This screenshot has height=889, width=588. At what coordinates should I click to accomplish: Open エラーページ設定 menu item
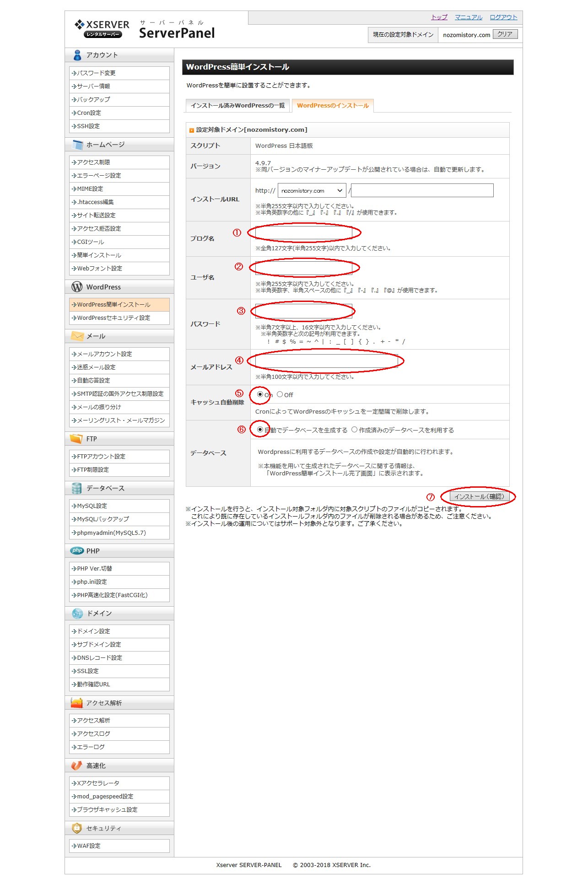pyautogui.click(x=119, y=175)
